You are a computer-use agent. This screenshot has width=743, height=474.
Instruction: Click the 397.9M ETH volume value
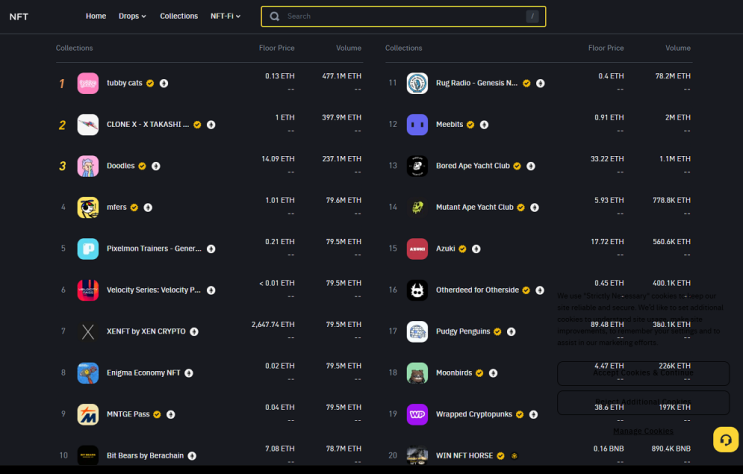tap(342, 118)
